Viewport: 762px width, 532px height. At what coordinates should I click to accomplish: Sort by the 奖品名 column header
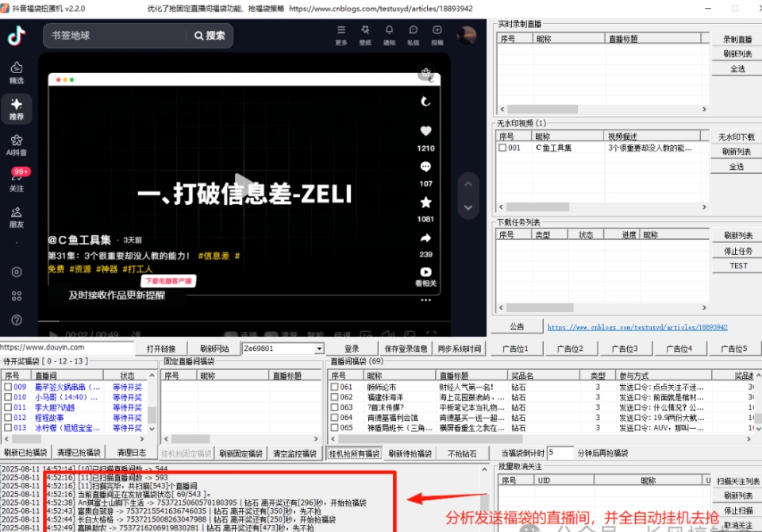[543, 376]
